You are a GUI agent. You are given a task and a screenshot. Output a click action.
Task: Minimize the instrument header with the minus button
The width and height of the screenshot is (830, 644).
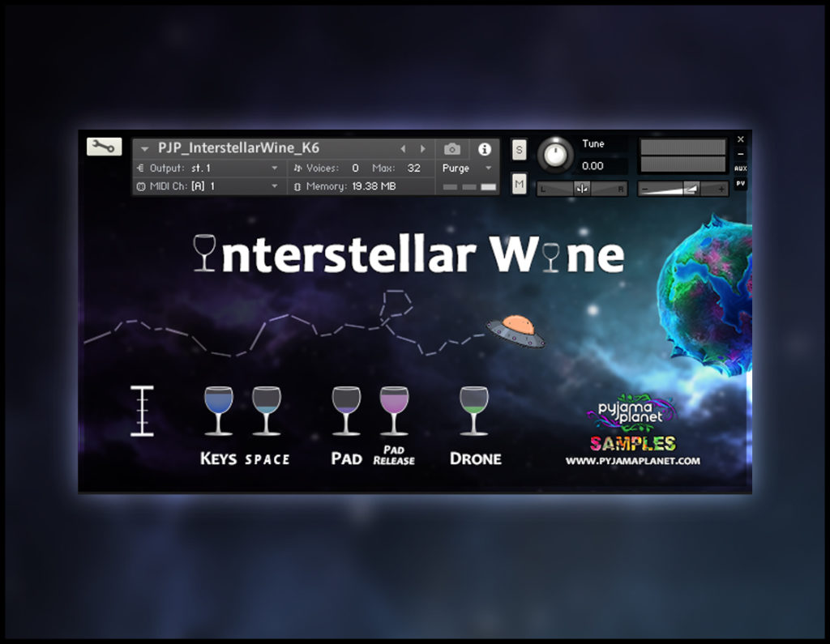pos(741,154)
